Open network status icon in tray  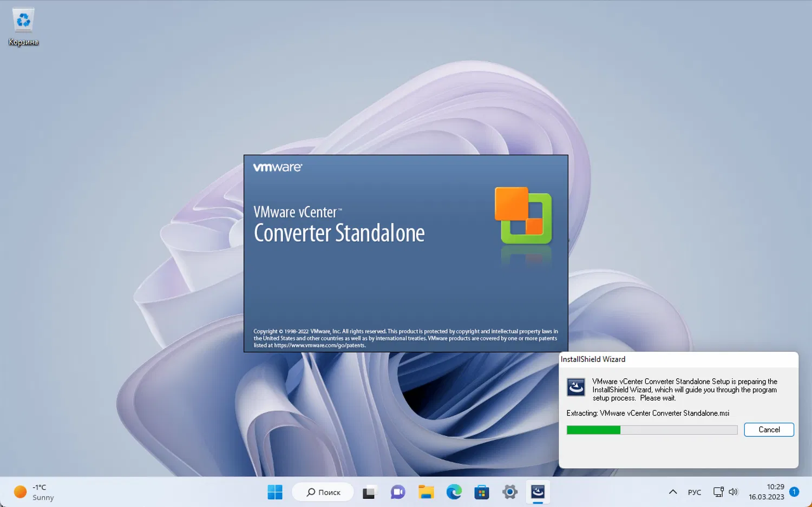point(718,492)
